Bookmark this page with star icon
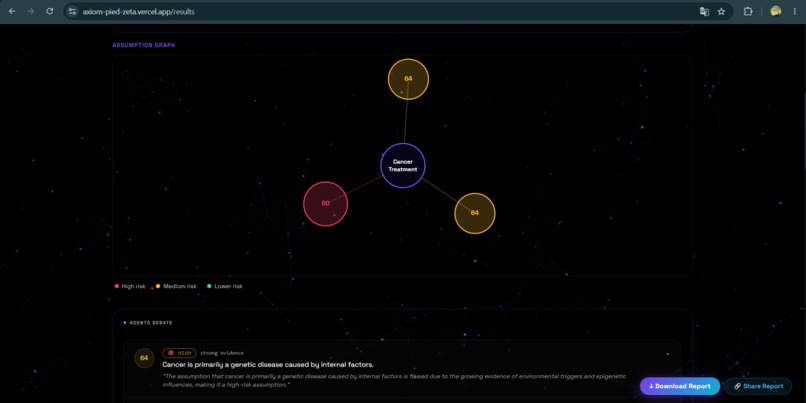Viewport: 806px width, 403px height. (721, 11)
